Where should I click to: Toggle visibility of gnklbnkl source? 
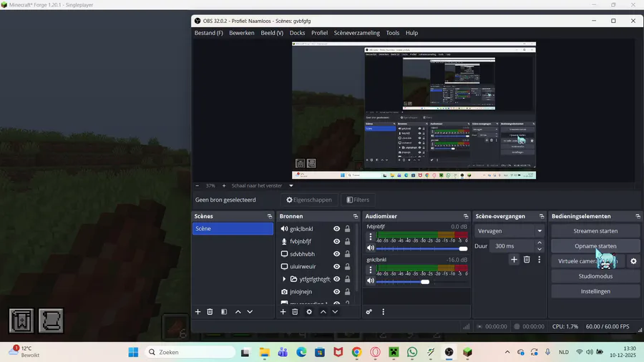click(x=337, y=229)
